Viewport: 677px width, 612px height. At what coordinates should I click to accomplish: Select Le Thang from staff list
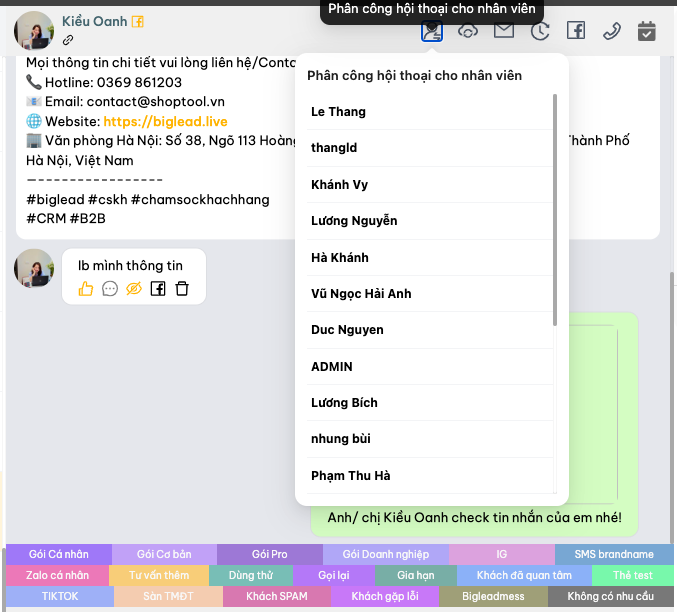point(338,111)
